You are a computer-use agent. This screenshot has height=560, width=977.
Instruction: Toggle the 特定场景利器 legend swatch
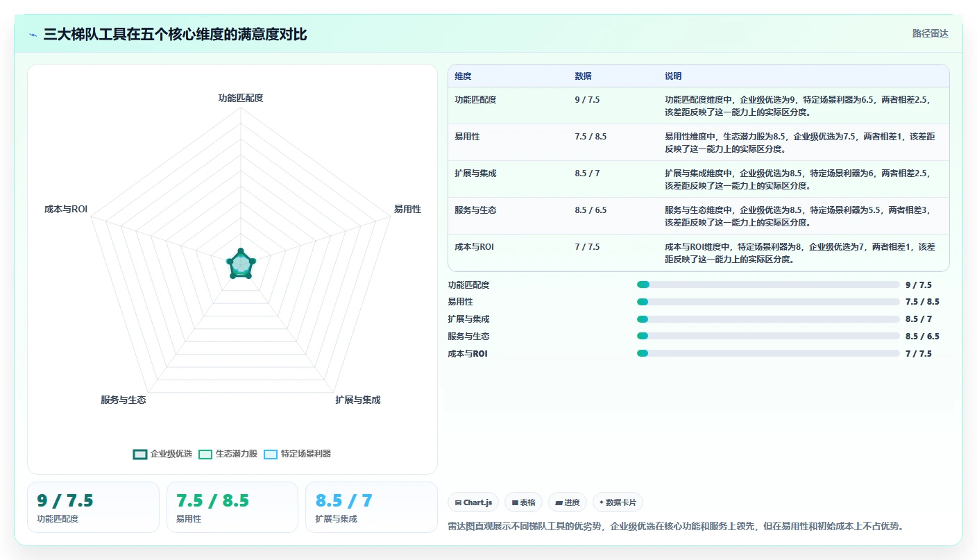271,454
